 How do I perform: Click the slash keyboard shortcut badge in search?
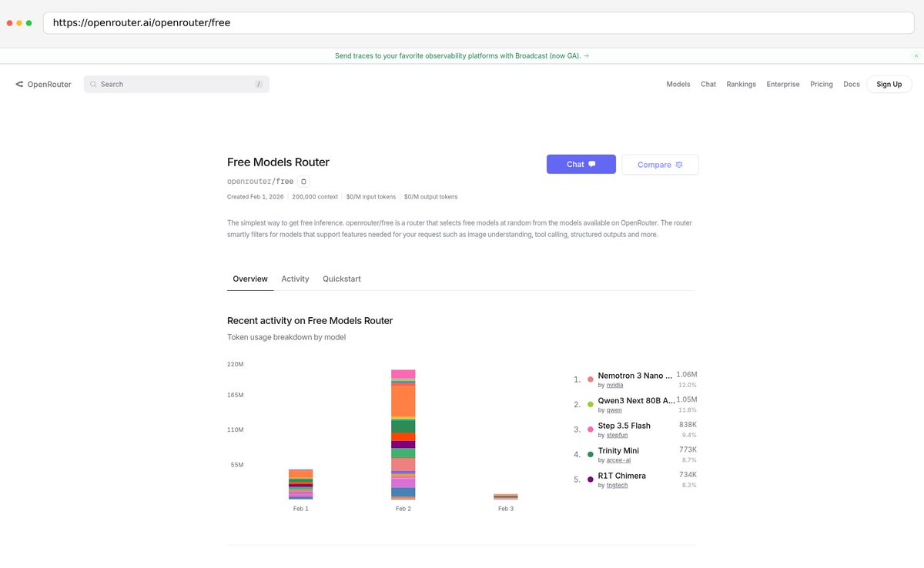pyautogui.click(x=259, y=84)
